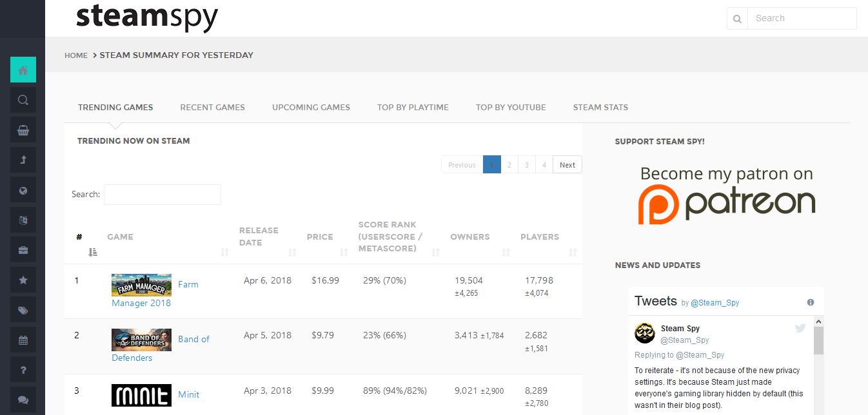Go to page 1 of results
868x415 pixels.
[x=491, y=165]
